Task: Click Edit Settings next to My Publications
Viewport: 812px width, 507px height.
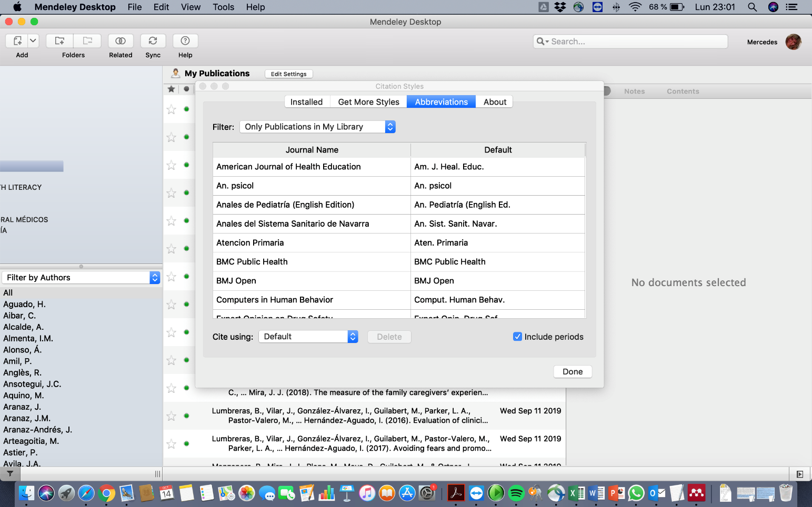Action: click(288, 74)
